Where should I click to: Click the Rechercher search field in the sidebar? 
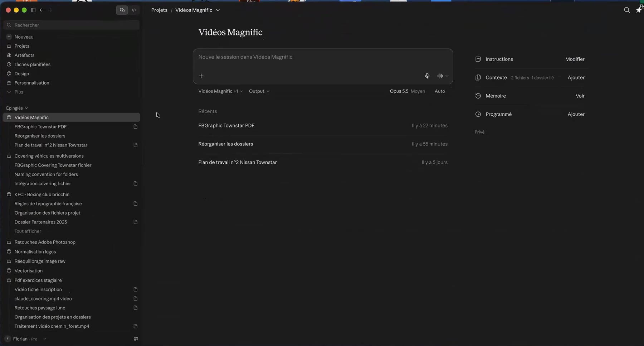[72, 25]
